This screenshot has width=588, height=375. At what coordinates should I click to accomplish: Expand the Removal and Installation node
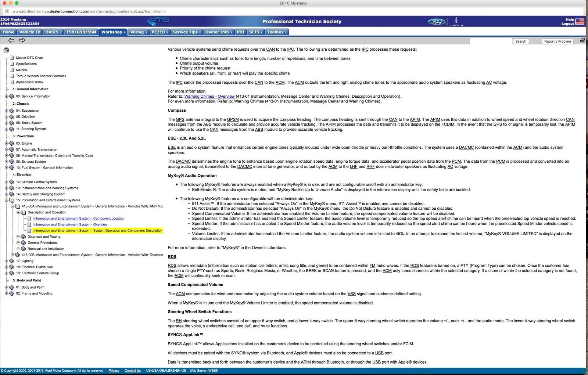(x=18, y=249)
